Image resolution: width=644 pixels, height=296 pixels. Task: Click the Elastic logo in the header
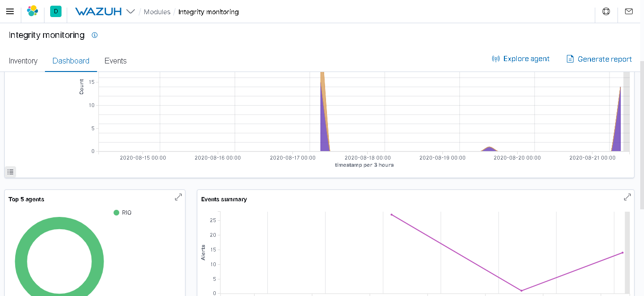[32, 11]
